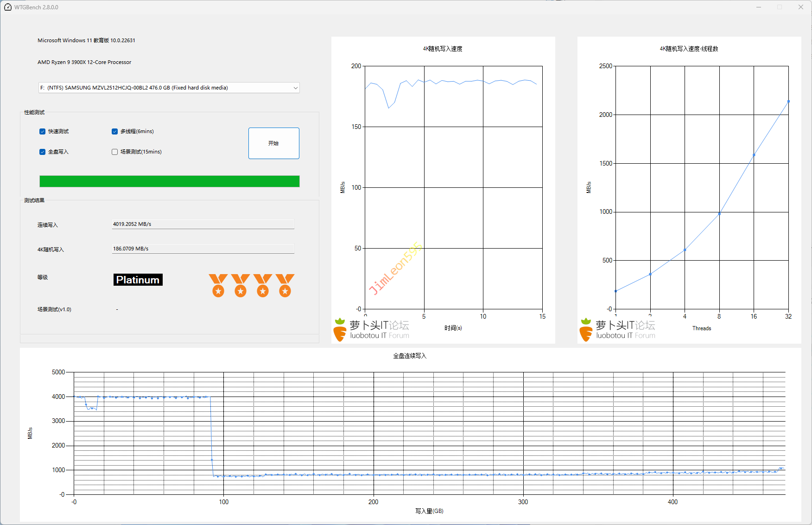Uncheck the 快速测试 checkbox
Image resolution: width=812 pixels, height=525 pixels.
[43, 132]
